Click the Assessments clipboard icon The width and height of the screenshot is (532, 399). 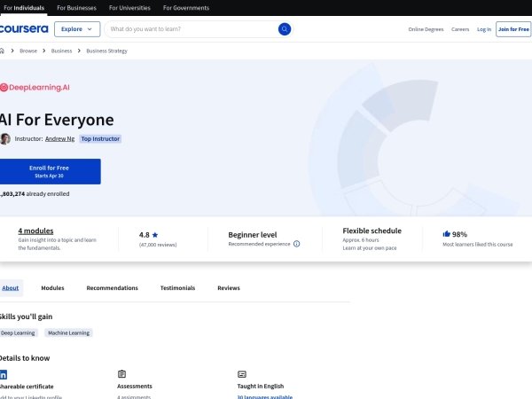pos(121,374)
